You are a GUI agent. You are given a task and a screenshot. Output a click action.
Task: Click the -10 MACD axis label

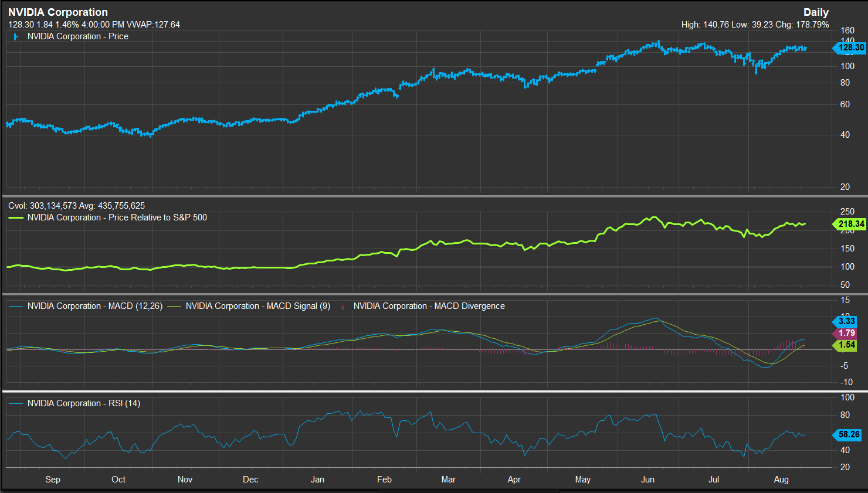pos(846,382)
